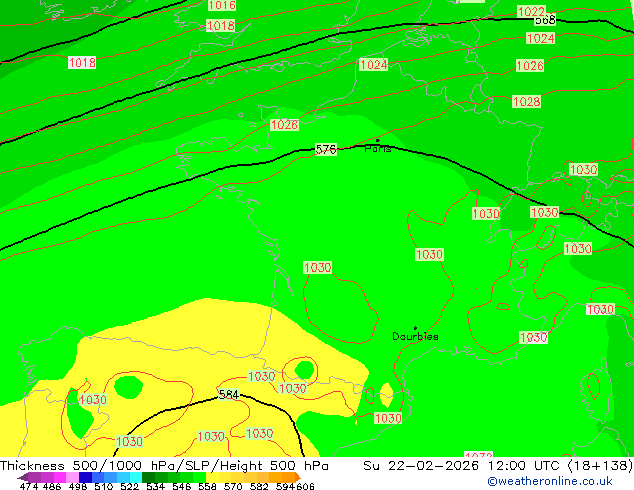Click the Paris location dot marker

(378, 141)
